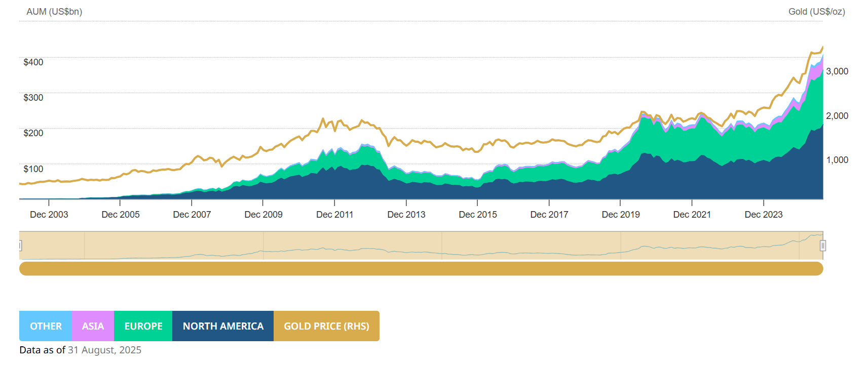Screen dimensions: 868x366
Task: Click the AUM (US$bn) axis title
Action: click(x=54, y=12)
